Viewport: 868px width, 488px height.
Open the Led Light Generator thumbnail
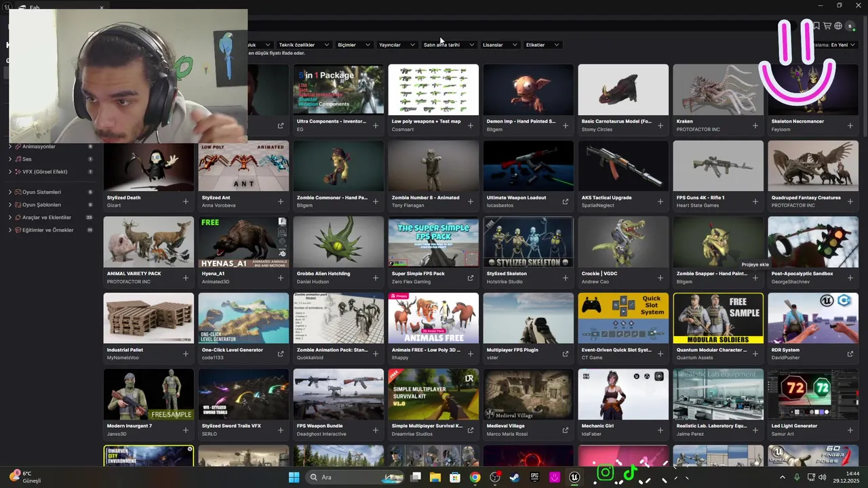point(813,394)
